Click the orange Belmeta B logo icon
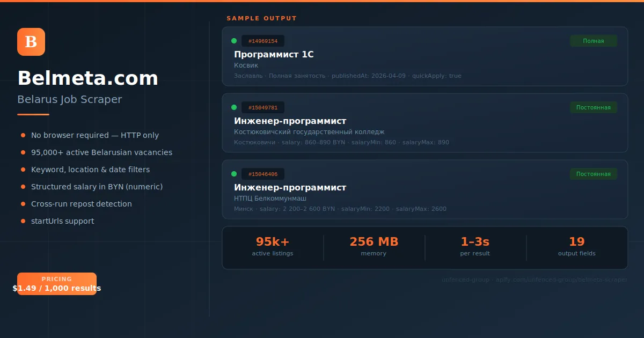 (31, 42)
